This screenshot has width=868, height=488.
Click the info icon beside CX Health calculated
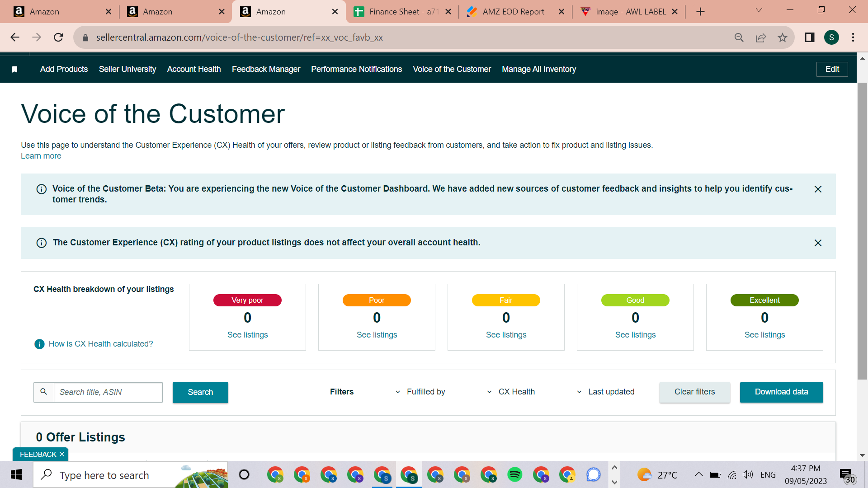[39, 344]
